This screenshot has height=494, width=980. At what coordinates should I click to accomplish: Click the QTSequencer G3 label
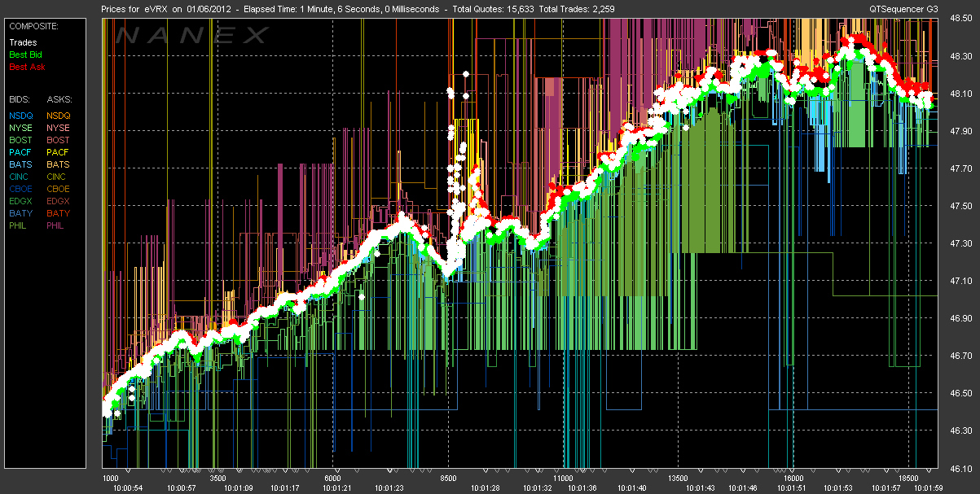[905, 9]
